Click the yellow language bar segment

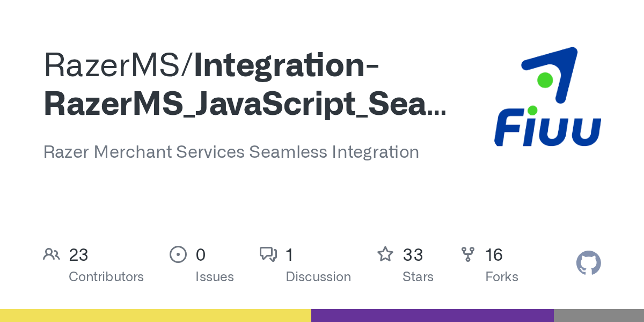point(156,316)
